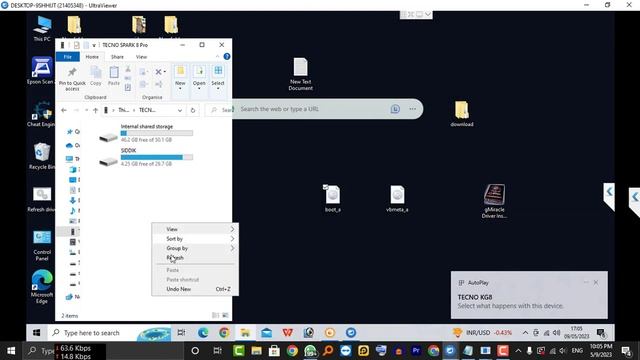This screenshot has height=360, width=640.
Task: Click the red X Delete icon in ribbon
Action: 158,72
